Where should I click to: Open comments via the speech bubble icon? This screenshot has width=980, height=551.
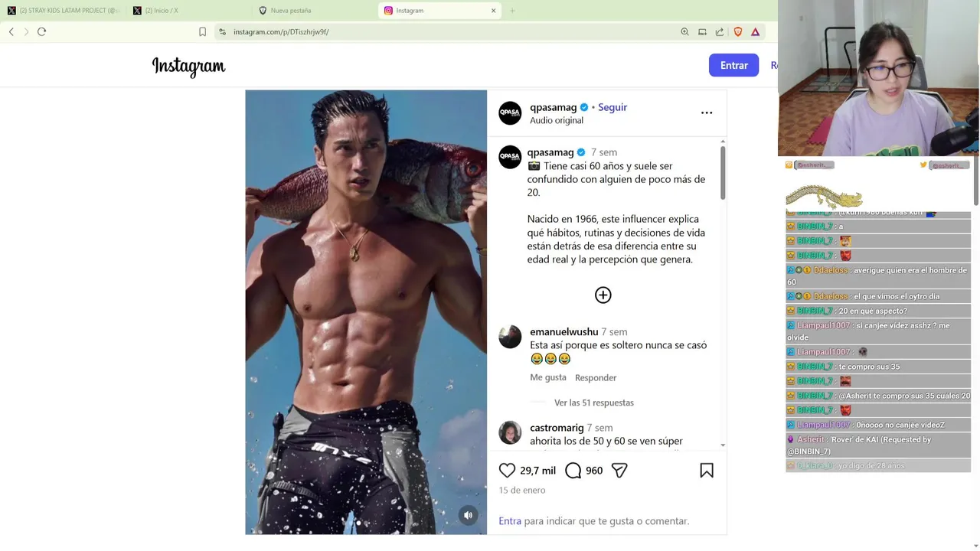[x=573, y=471]
